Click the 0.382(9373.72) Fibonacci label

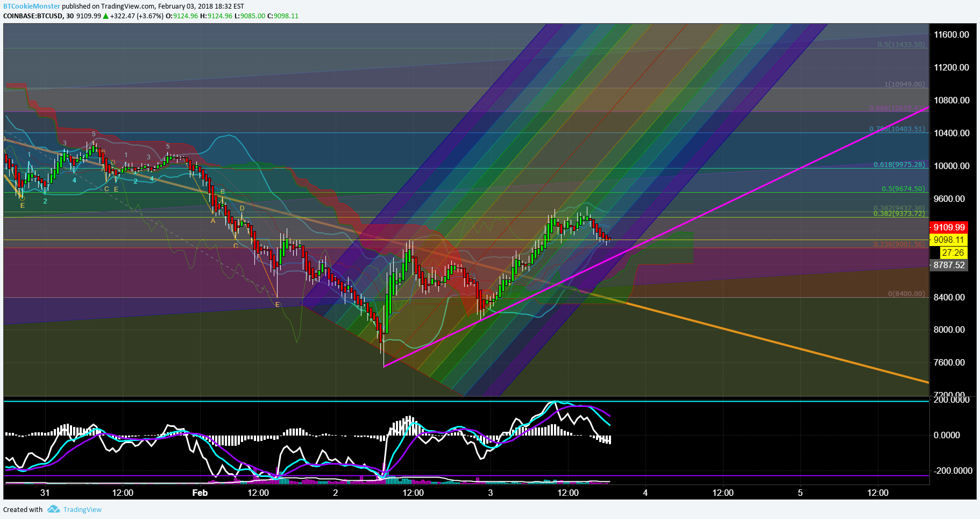click(899, 214)
